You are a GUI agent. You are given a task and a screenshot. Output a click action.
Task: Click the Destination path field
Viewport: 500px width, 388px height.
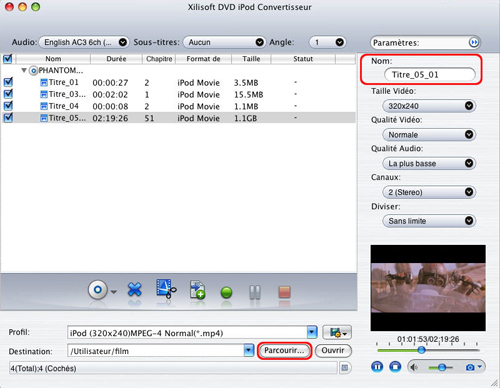tap(156, 351)
